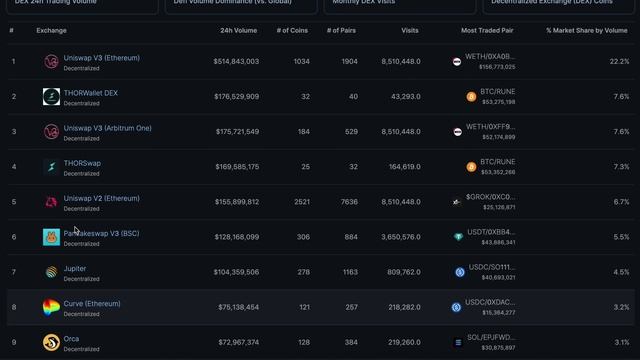
Task: Click the 43,293.0 visits value
Action: pyautogui.click(x=406, y=97)
